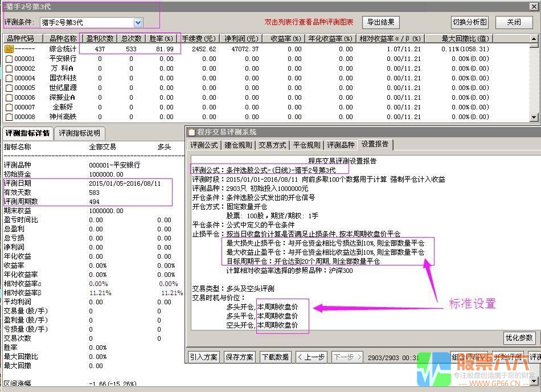Select the 综合统计 summary row icon
The width and height of the screenshot is (541, 392).
9,49
